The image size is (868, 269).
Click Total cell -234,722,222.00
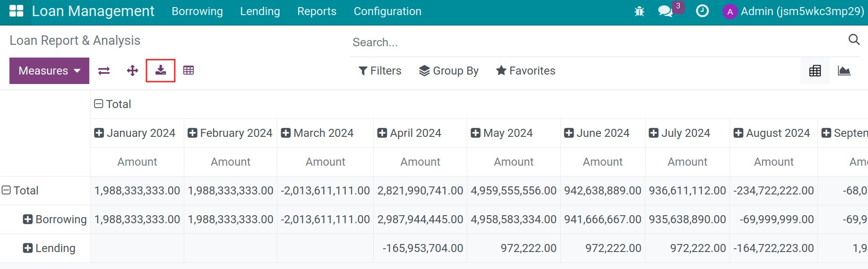(x=773, y=191)
